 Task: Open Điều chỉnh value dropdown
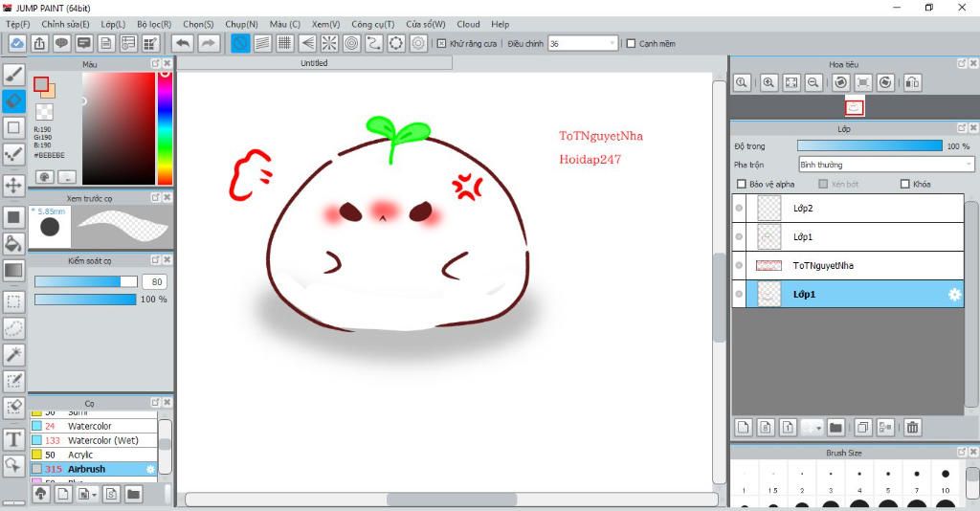[612, 43]
